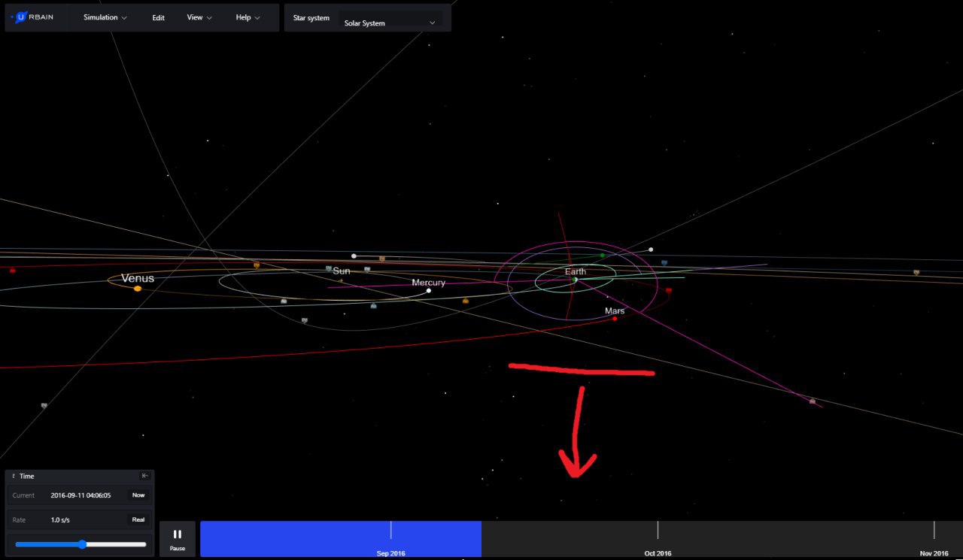Open the Simulation menu
The image size is (963, 560).
[105, 17]
